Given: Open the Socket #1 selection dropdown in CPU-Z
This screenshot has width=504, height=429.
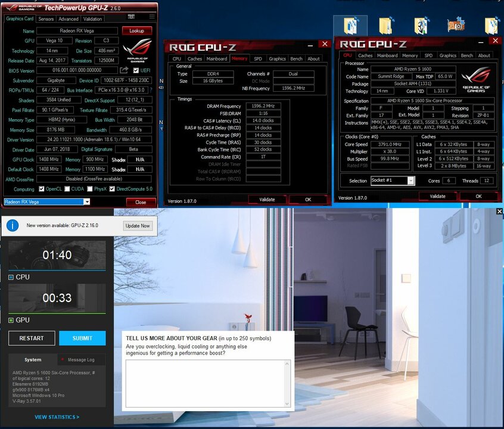Looking at the screenshot, I should tap(411, 181).
